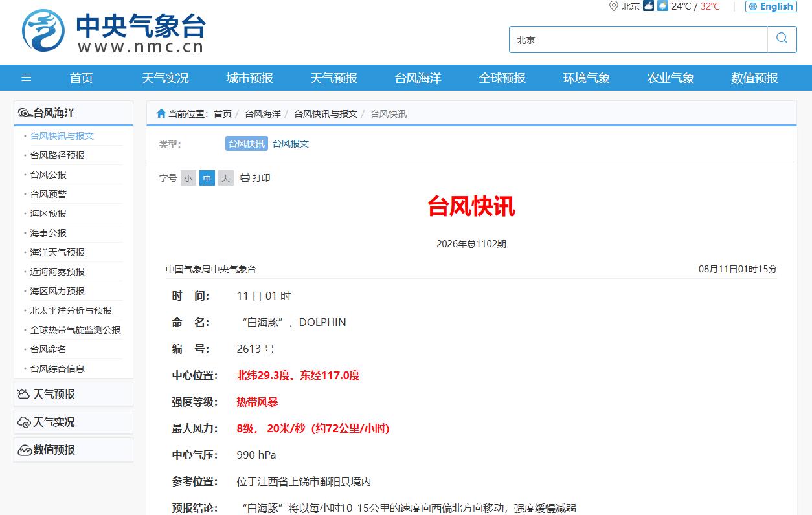Open 海洋天气预报 in the sidebar

pos(58,252)
